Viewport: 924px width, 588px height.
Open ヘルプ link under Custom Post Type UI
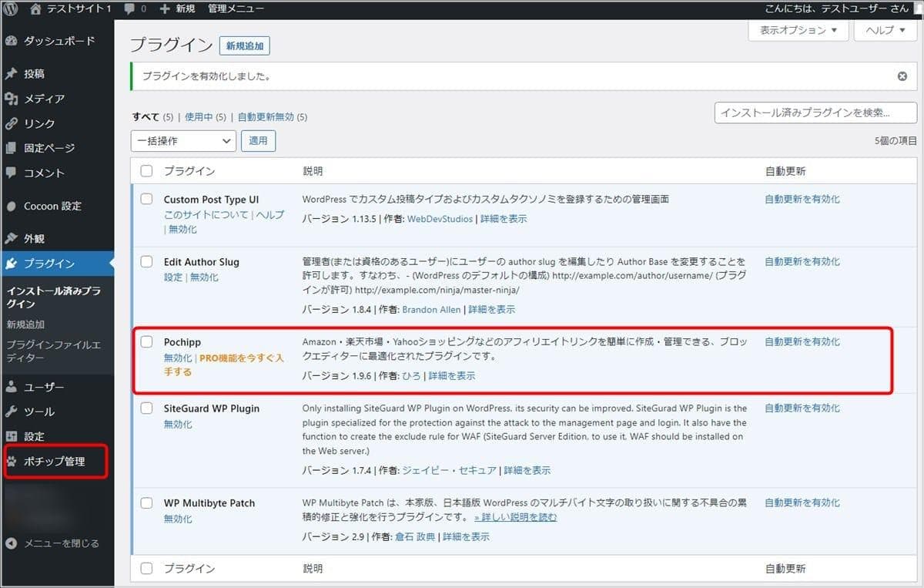[269, 215]
